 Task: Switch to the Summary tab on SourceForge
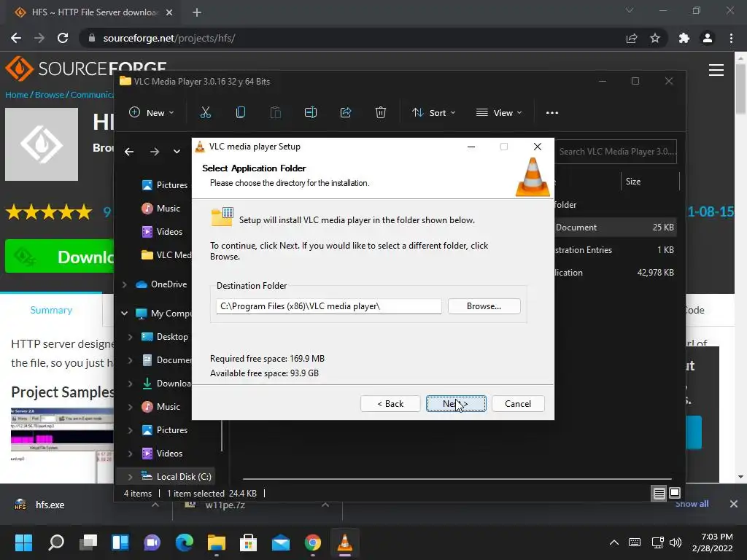click(x=51, y=310)
